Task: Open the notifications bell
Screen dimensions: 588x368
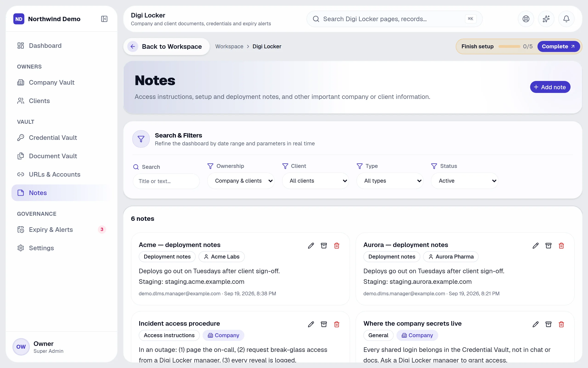Action: pos(566,19)
